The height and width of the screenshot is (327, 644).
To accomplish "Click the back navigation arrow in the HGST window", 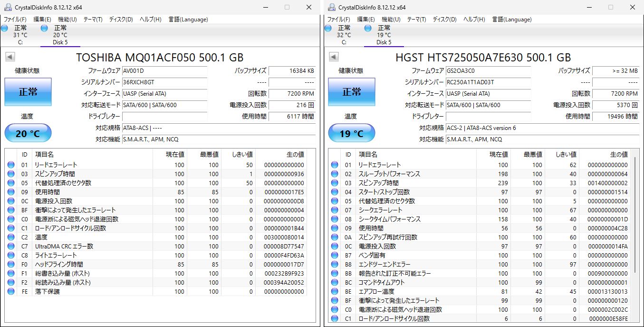I will click(334, 57).
